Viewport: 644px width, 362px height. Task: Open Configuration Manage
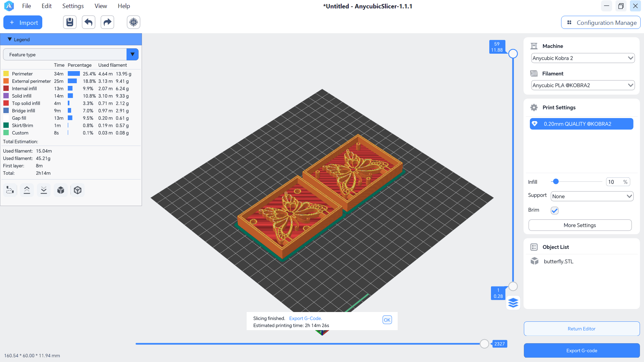click(601, 22)
